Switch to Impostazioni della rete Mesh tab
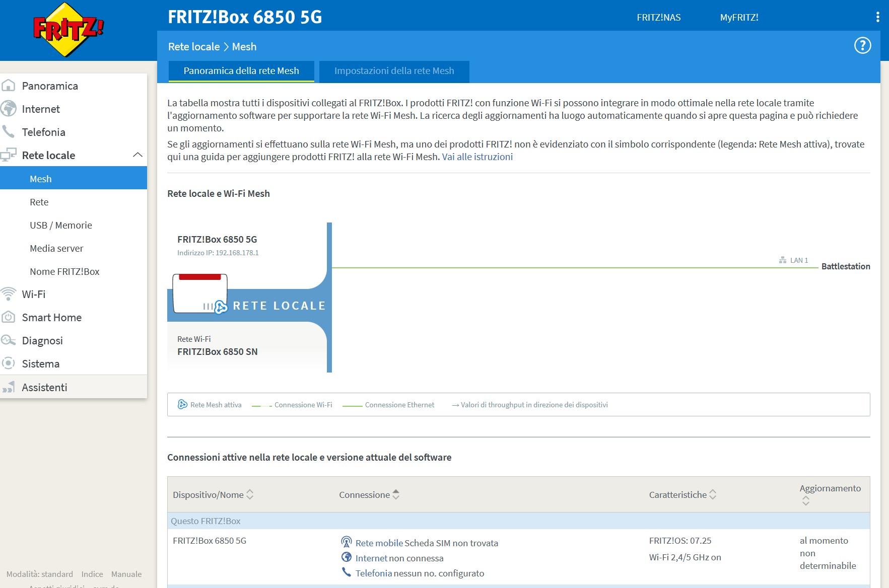Screen dimensions: 889x588 tap(394, 71)
